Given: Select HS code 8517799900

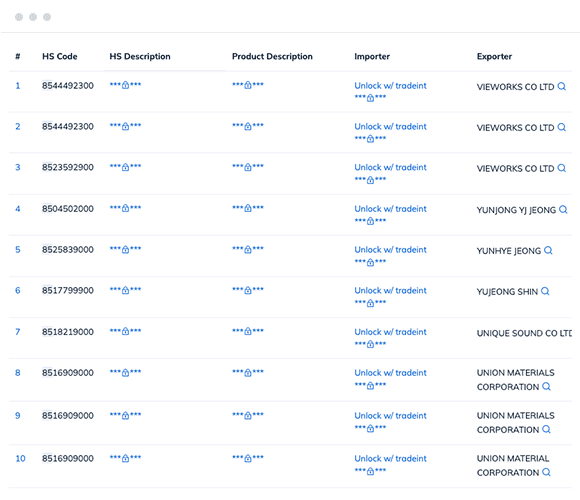Looking at the screenshot, I should (68, 291).
